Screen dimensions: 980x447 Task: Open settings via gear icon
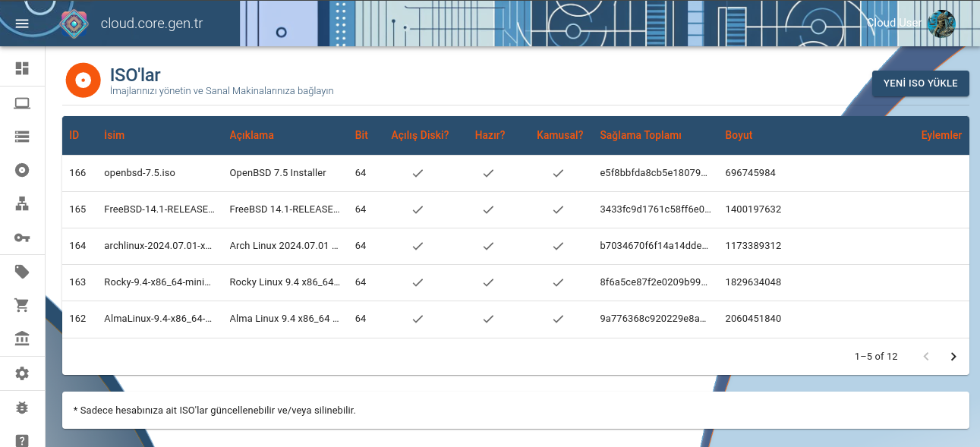pos(22,373)
